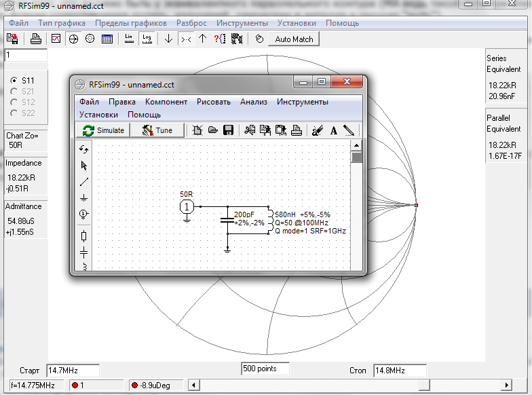Image resolution: width=532 pixels, height=395 pixels.
Task: Open the tabular data view icon
Action: (107, 39)
